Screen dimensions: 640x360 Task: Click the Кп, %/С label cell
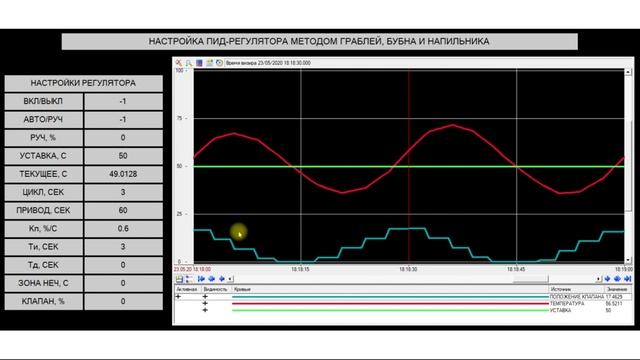click(44, 229)
